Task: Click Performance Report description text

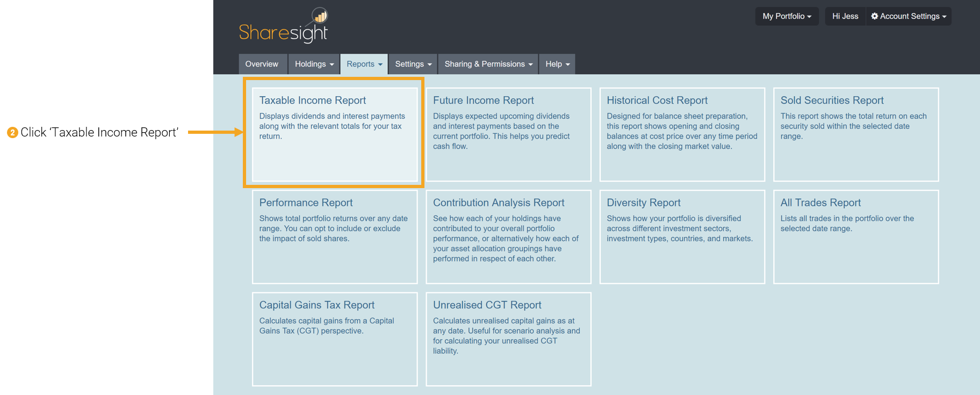Action: [x=333, y=228]
